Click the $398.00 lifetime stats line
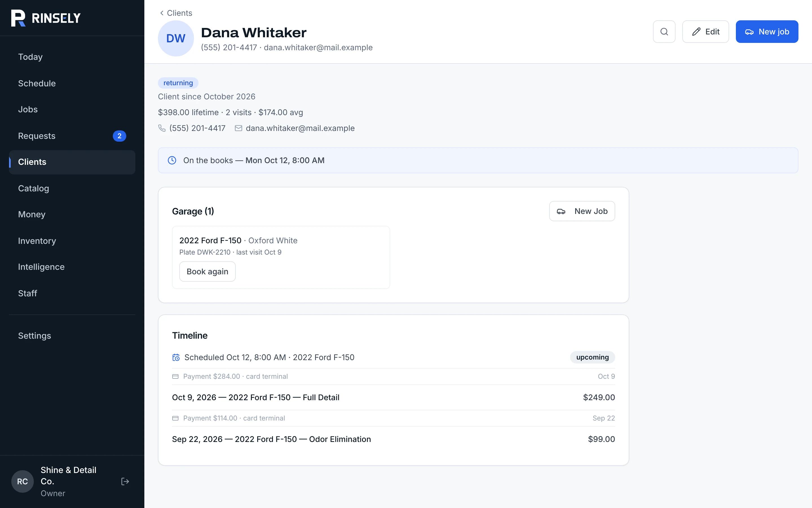 (x=231, y=112)
